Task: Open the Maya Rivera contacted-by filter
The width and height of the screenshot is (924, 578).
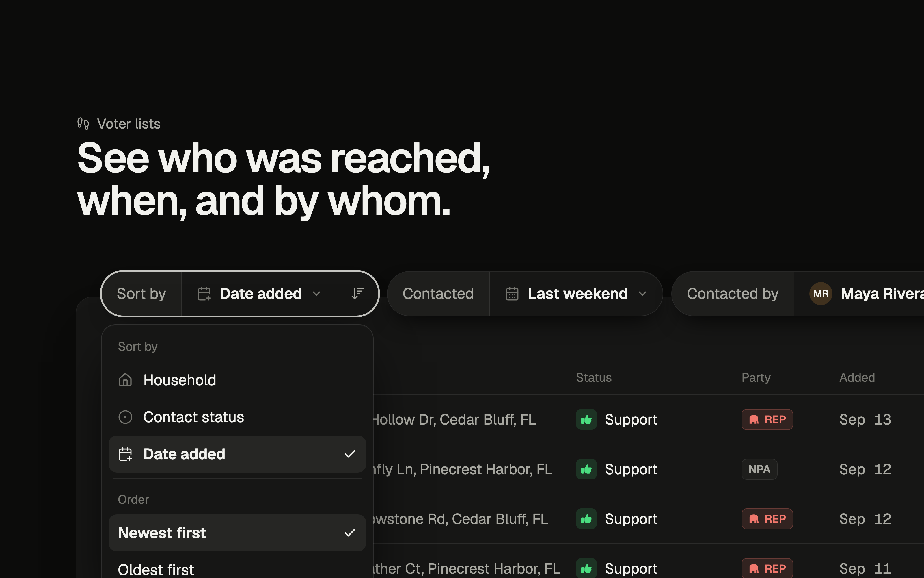Action: (859, 294)
